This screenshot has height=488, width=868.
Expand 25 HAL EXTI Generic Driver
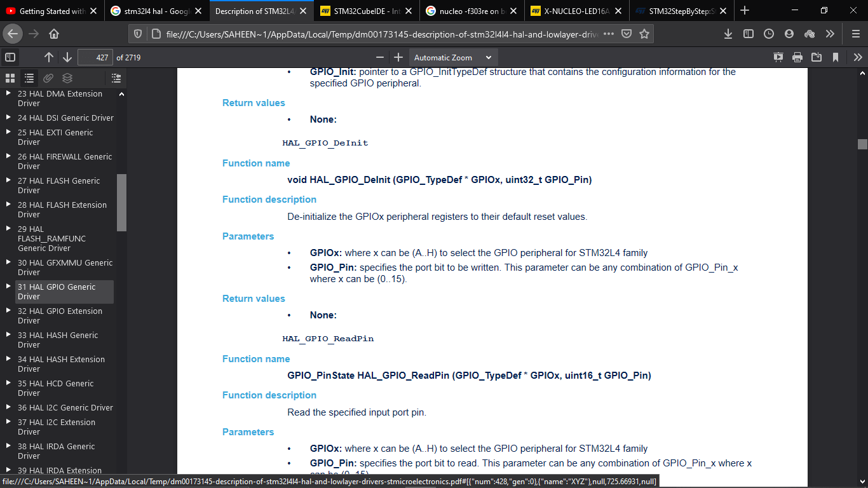point(8,132)
